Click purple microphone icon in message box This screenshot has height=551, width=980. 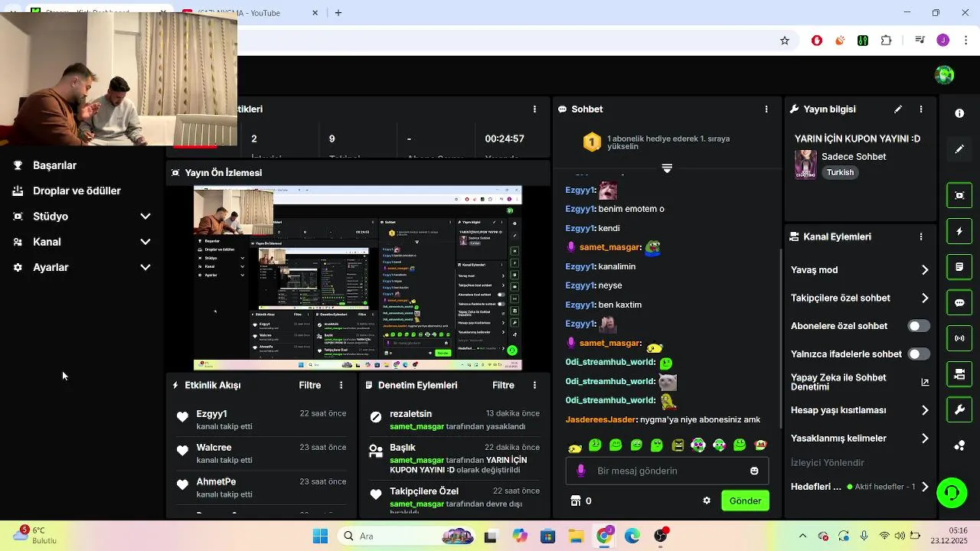tap(581, 471)
